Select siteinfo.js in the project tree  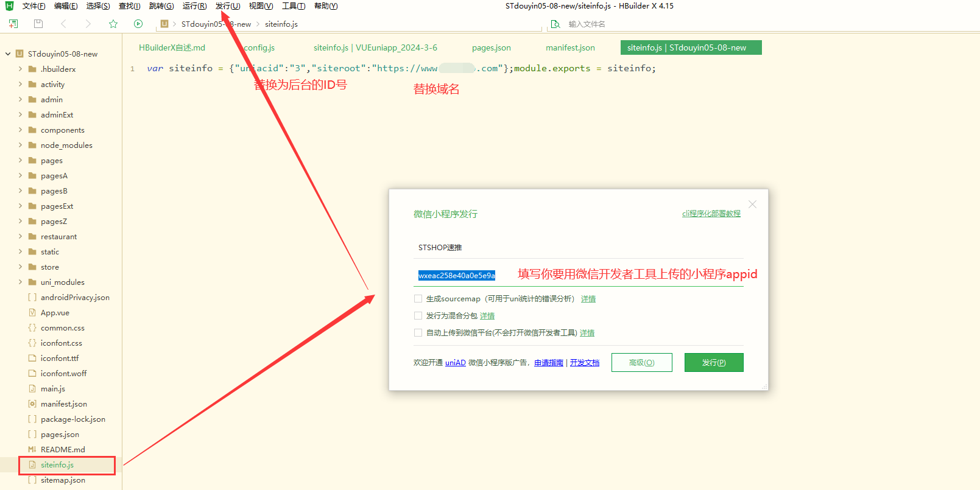(57, 464)
